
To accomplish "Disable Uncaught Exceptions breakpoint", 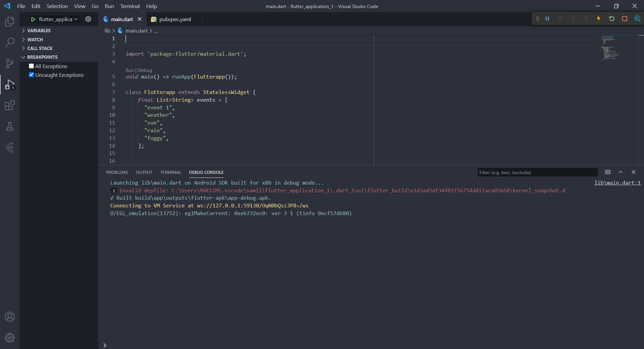I will click(32, 75).
